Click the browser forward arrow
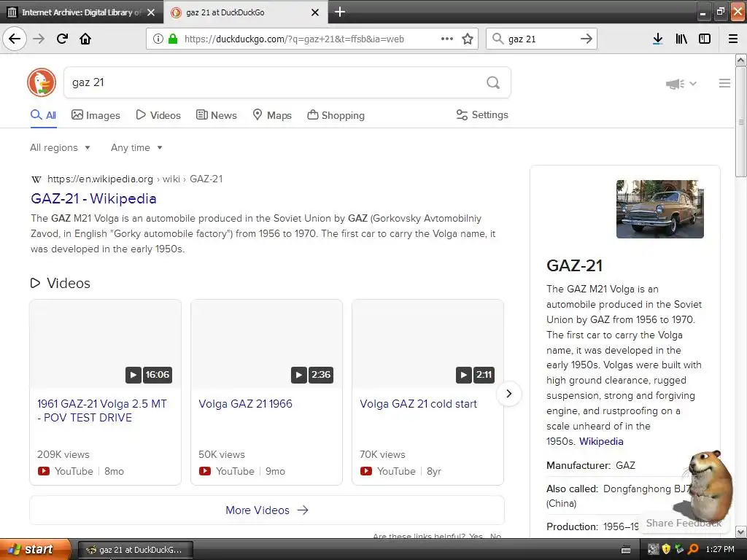This screenshot has width=747, height=560. click(x=39, y=39)
